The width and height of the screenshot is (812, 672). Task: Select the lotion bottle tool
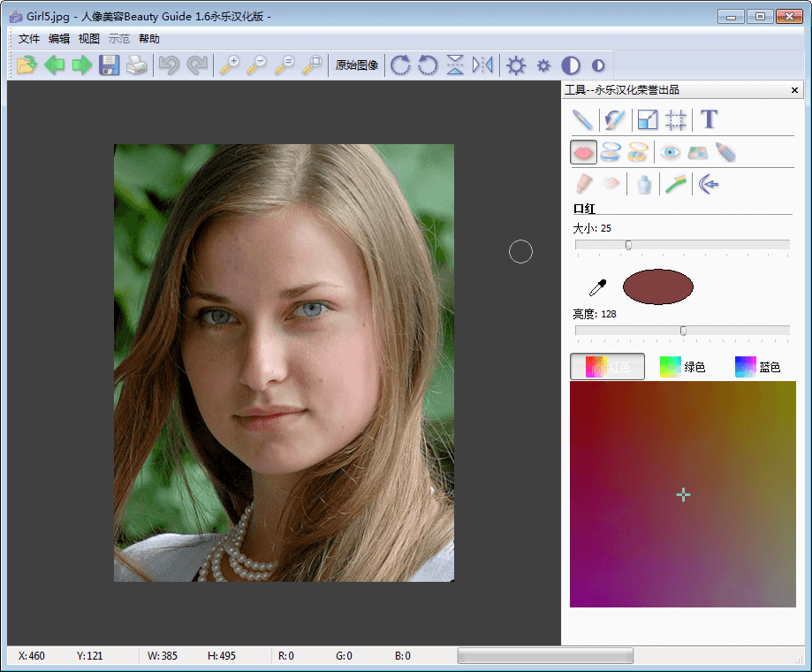[x=644, y=185]
